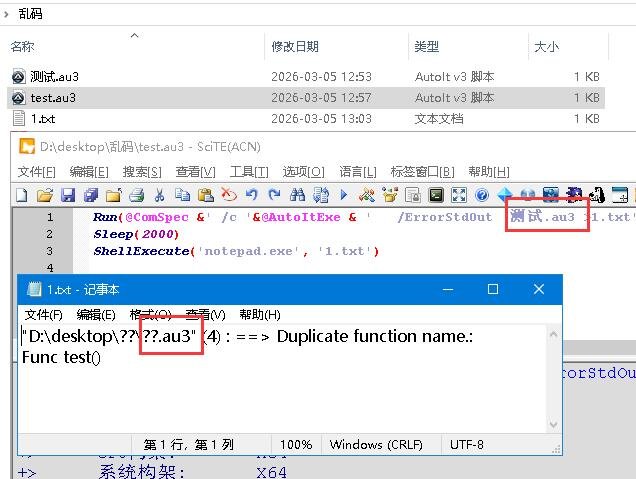Image resolution: width=636 pixels, height=479 pixels.
Task: Expand breadcrumb chevron before 乱码
Action: coord(6,14)
